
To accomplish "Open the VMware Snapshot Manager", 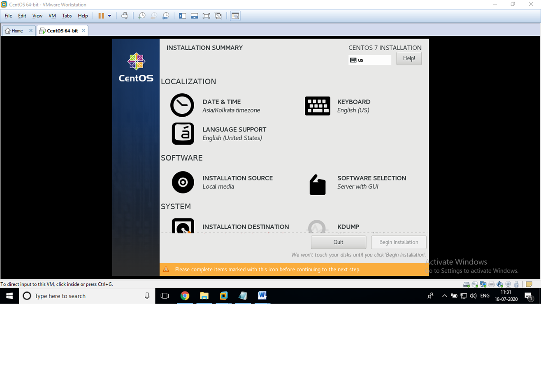I will tap(166, 16).
